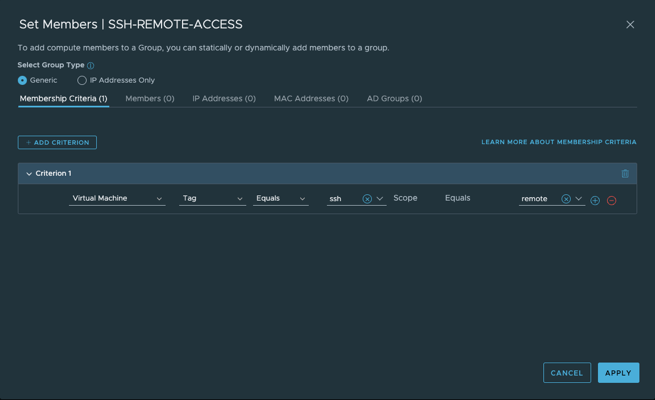Click the Criterion 1 header title
Screen dimensions: 655x400
click(x=53, y=173)
